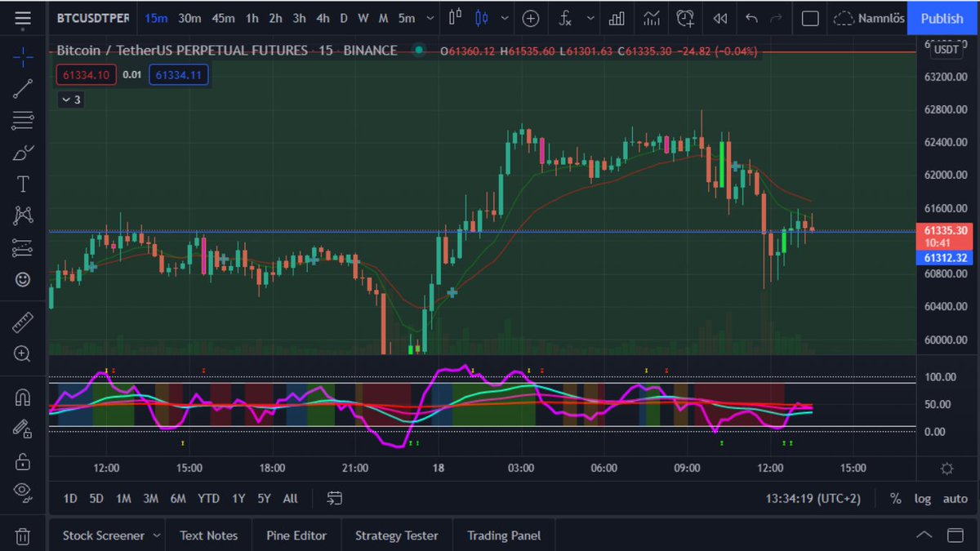Undo the last chart action
The width and height of the screenshot is (980, 551).
[x=752, y=18]
